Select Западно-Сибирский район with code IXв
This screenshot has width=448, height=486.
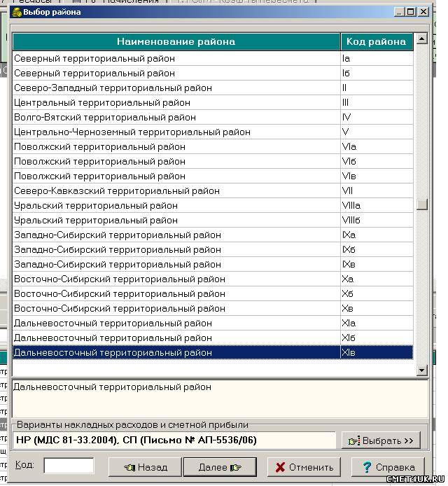(213, 265)
